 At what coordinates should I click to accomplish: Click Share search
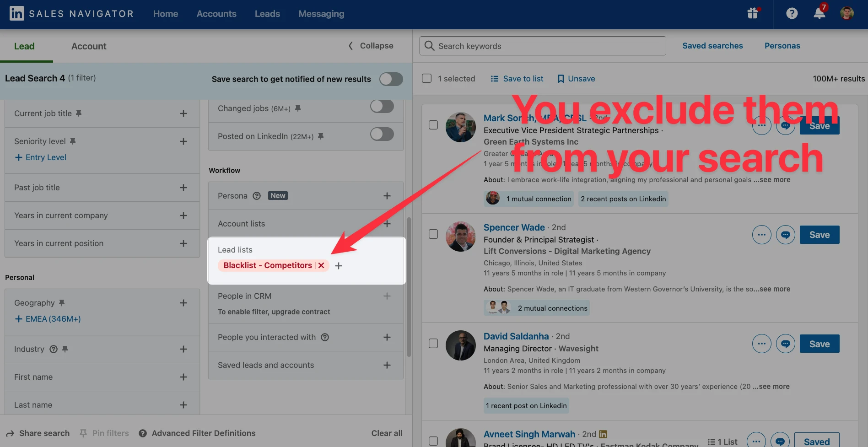[38, 433]
